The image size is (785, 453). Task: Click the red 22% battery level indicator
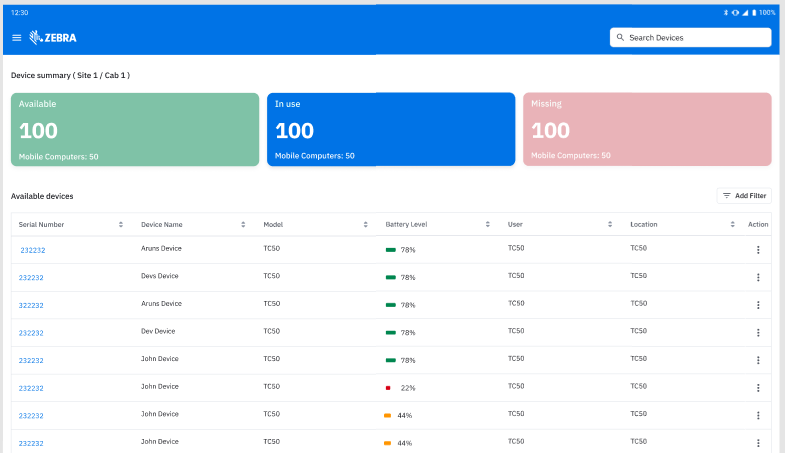[388, 387]
